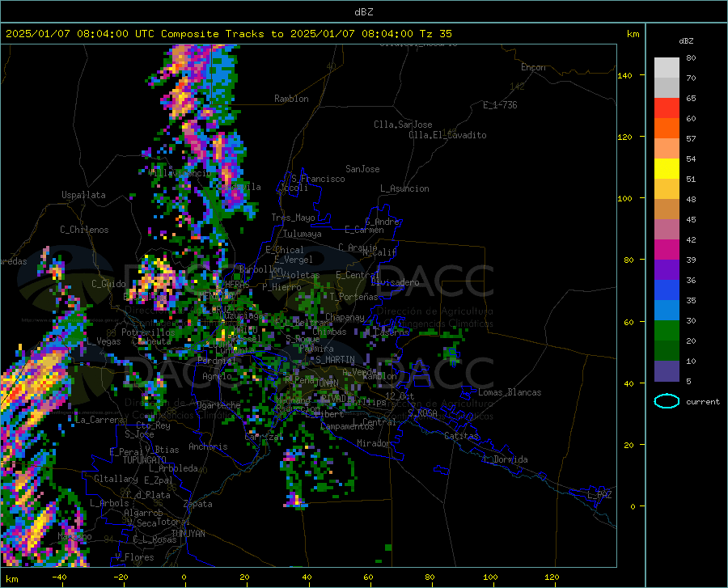The width and height of the screenshot is (728, 588).
Task: Click the -40 km tick on horizontal axis
Action: pyautogui.click(x=59, y=577)
